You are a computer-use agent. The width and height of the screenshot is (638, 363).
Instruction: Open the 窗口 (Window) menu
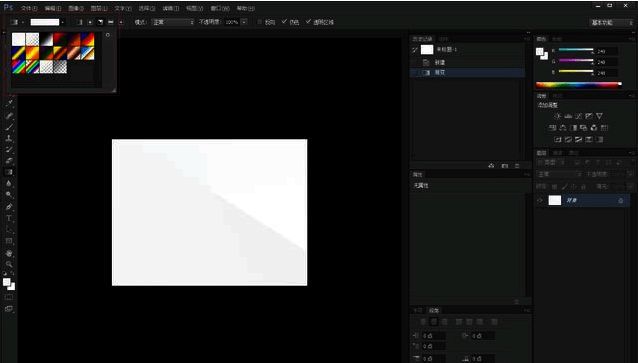click(x=220, y=8)
